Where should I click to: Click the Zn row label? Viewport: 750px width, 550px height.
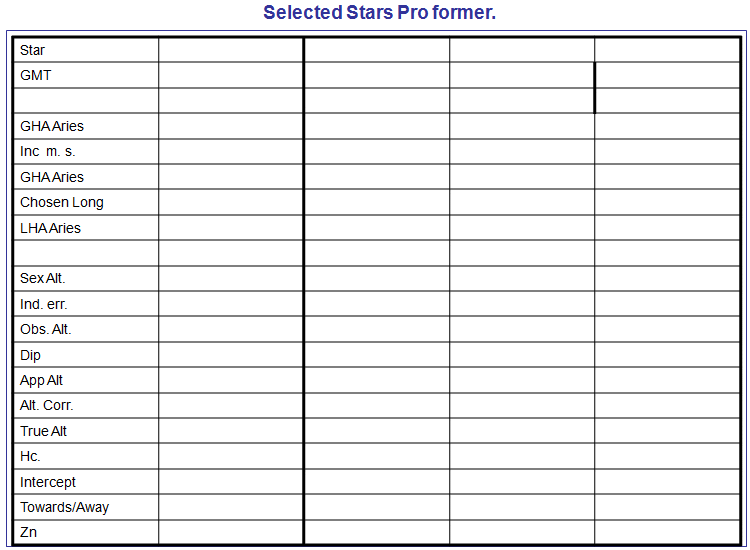click(86, 532)
